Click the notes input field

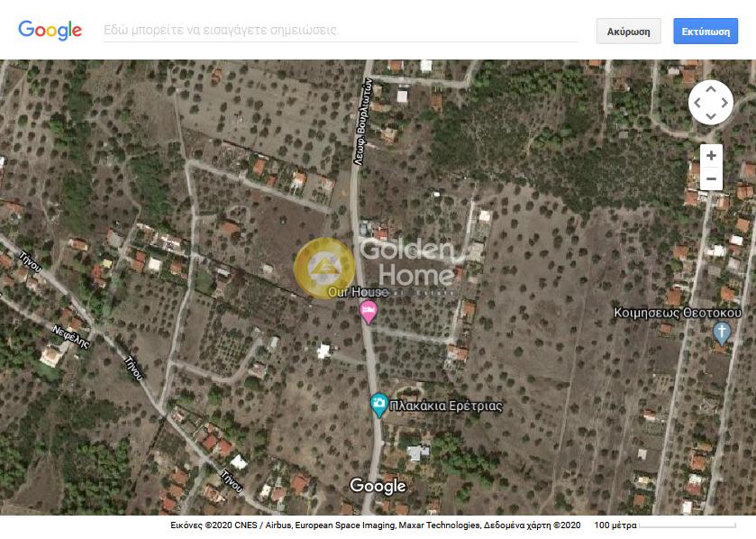(341, 31)
